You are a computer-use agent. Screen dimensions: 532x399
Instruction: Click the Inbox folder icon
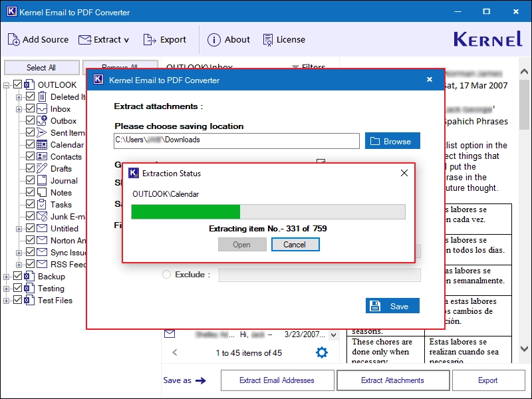tap(42, 108)
